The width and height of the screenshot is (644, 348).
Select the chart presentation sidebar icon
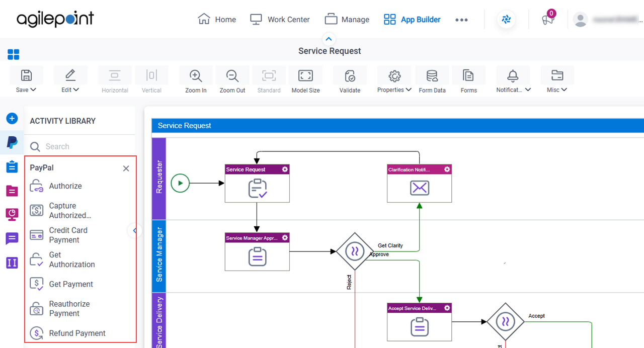click(12, 214)
